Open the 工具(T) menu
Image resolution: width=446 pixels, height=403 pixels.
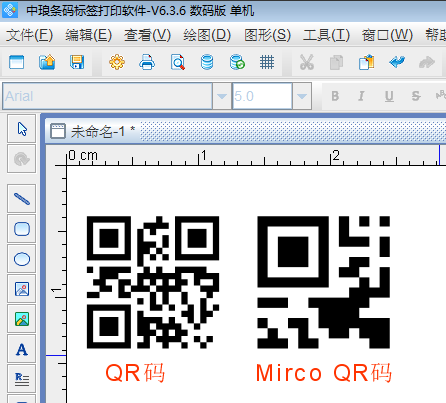click(x=326, y=35)
